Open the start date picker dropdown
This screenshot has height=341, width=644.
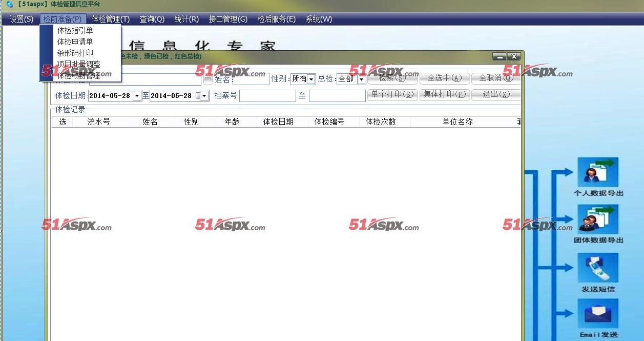point(137,95)
